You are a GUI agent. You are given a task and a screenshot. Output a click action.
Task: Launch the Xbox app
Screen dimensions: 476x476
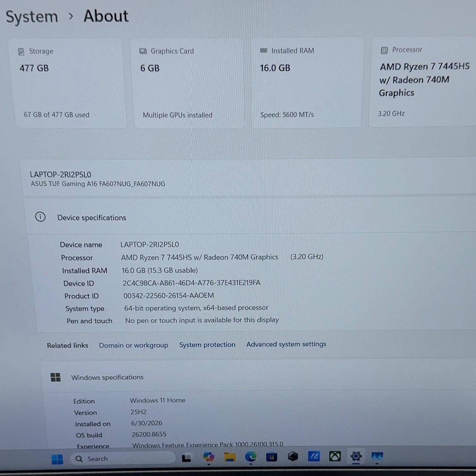pyautogui.click(x=335, y=456)
